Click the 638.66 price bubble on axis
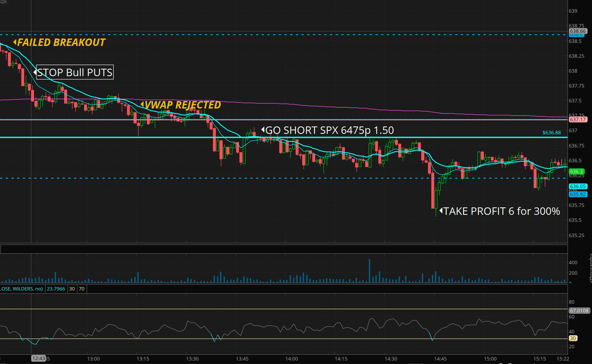 [578, 31]
